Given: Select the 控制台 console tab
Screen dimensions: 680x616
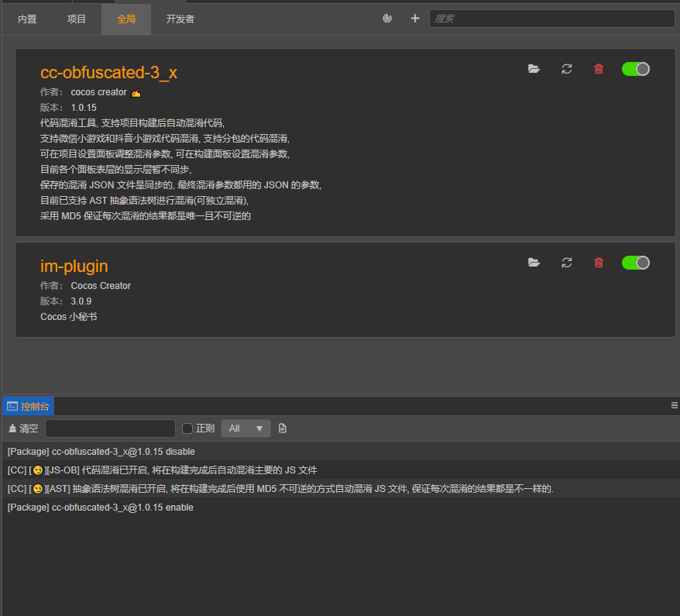Looking at the screenshot, I should tap(28, 407).
